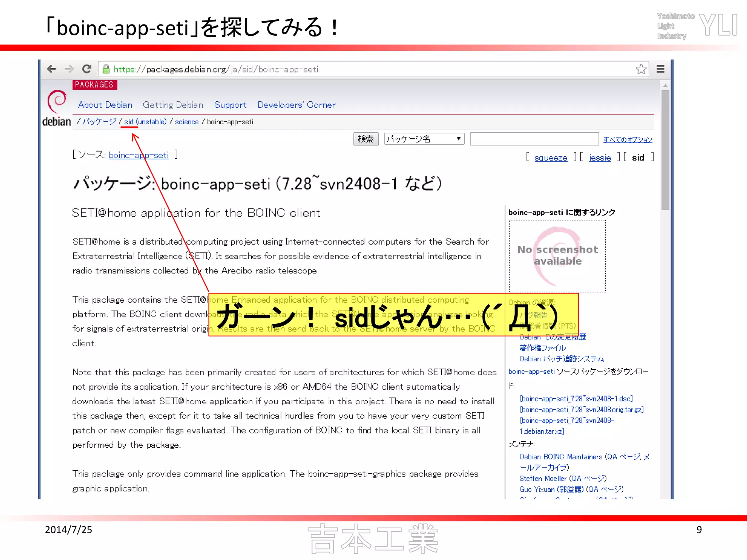
Task: Switch to the jessie release link
Action: pyautogui.click(x=600, y=158)
